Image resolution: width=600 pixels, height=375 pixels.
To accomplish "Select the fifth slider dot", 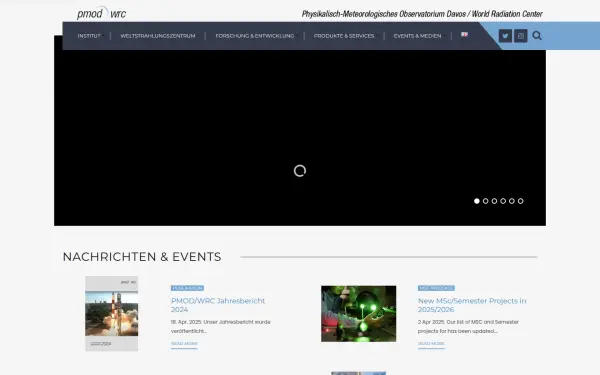I will point(512,201).
